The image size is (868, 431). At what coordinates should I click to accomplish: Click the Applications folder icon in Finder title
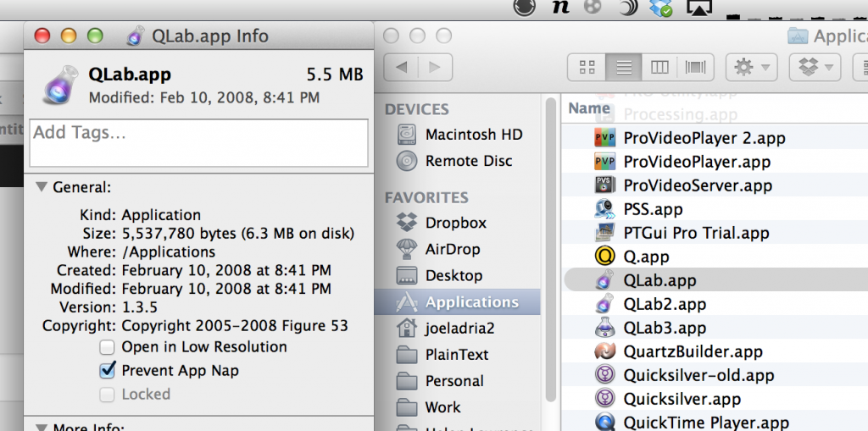click(x=797, y=36)
